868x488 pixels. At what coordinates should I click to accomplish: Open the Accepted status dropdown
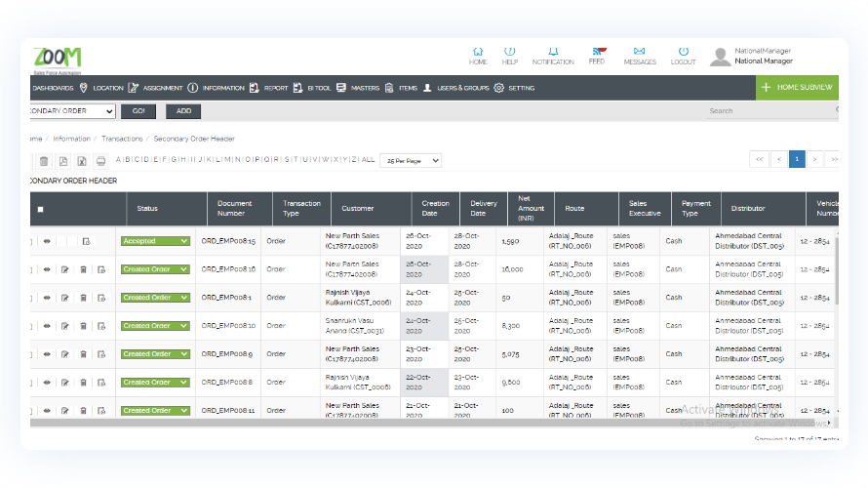click(155, 241)
